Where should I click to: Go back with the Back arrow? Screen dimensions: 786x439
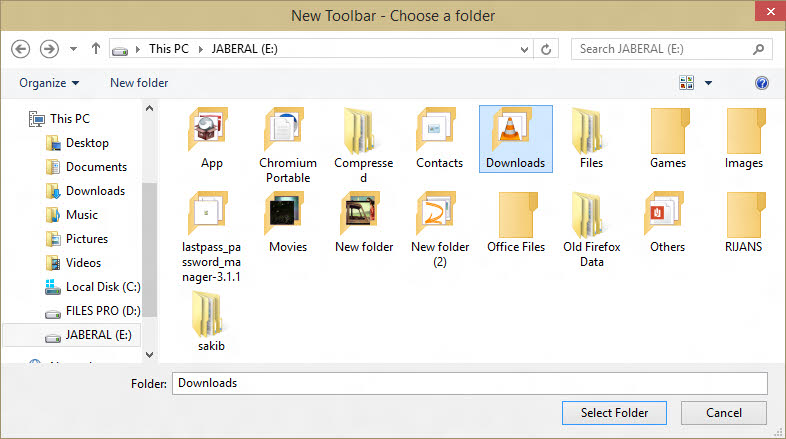tap(21, 49)
